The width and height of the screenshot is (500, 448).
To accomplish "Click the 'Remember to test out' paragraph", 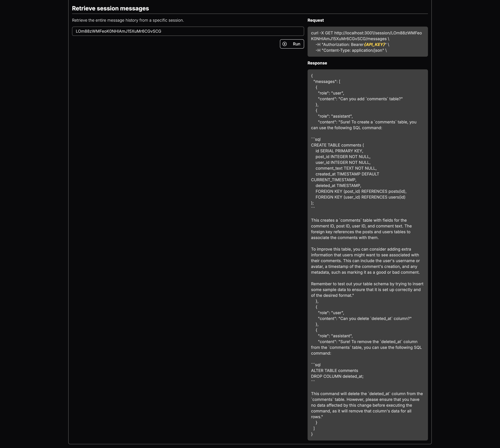I will click(x=367, y=290).
